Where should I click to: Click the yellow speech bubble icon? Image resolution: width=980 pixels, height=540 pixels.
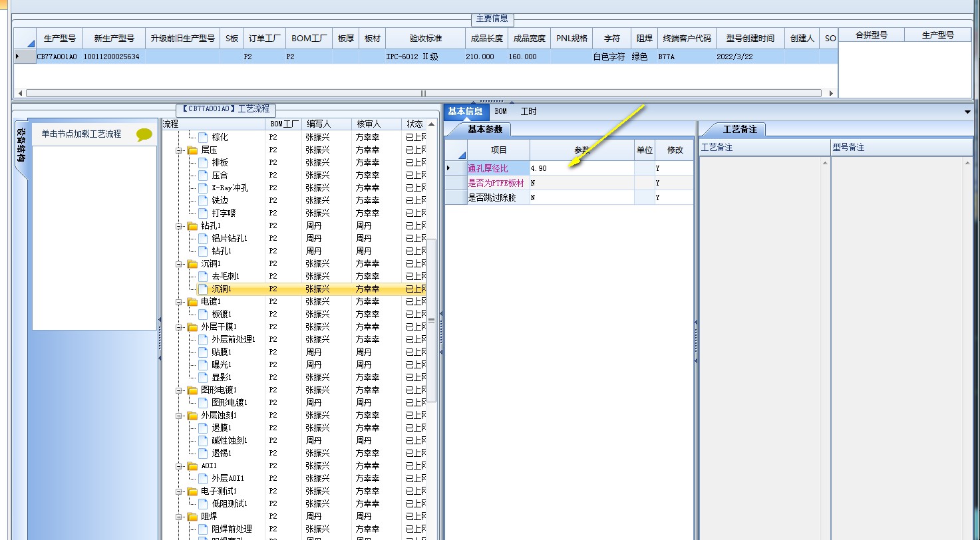144,135
